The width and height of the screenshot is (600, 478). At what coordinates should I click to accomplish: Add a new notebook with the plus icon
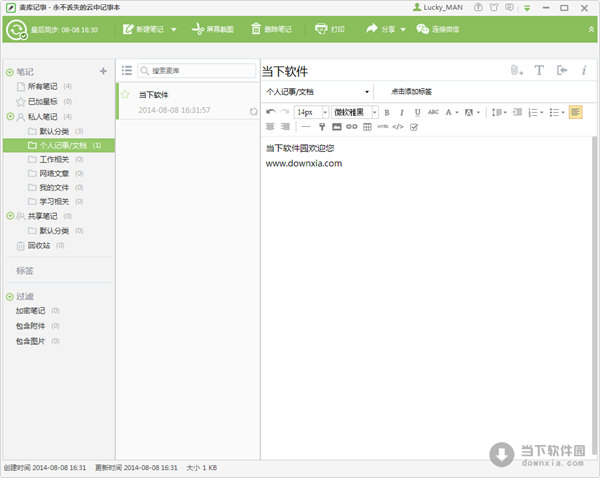coord(103,72)
